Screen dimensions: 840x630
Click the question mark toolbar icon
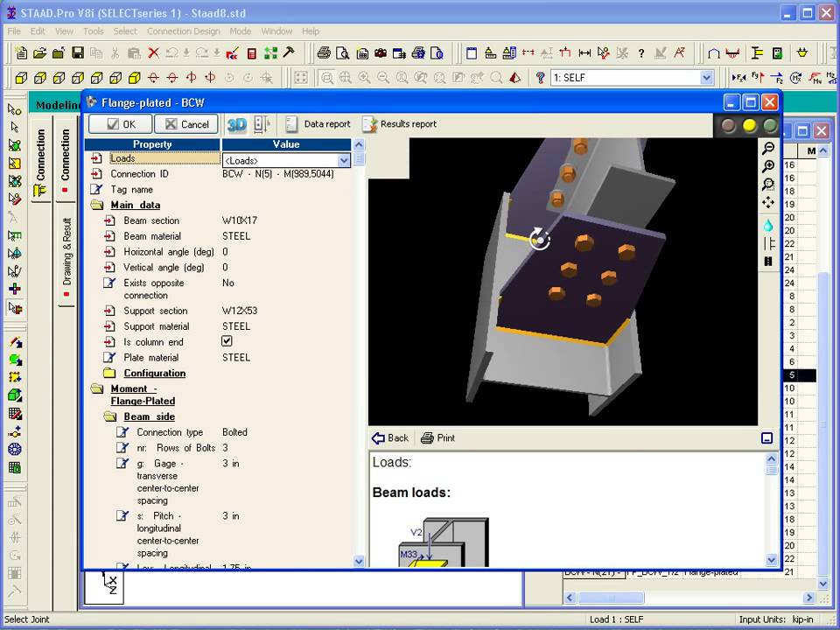641,53
